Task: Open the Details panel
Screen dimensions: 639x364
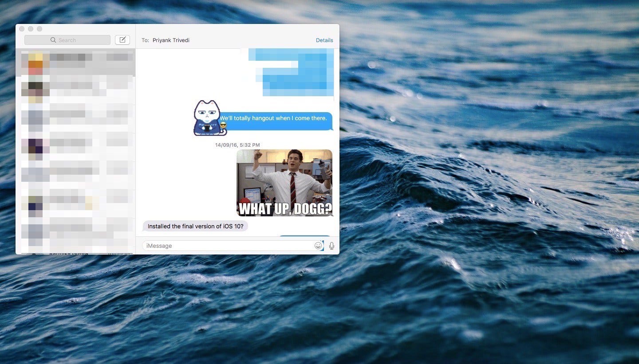Action: click(x=324, y=40)
